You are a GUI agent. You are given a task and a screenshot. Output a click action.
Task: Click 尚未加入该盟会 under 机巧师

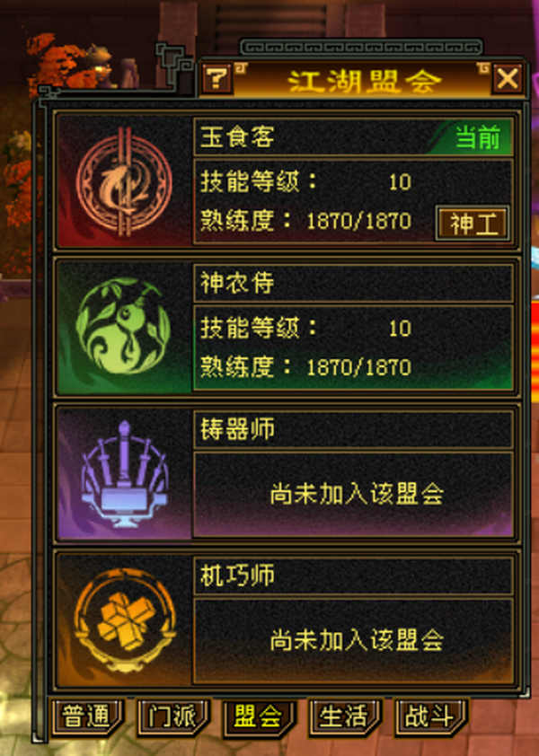coord(356,640)
